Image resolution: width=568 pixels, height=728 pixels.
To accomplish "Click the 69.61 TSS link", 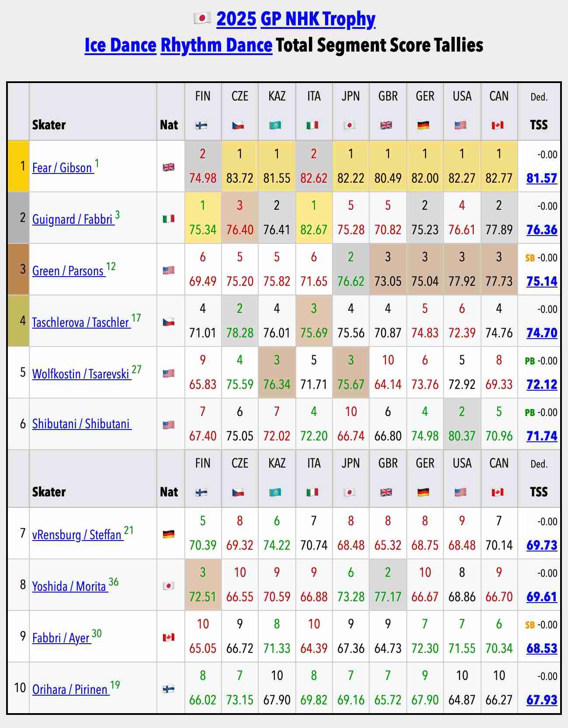I will [x=542, y=597].
